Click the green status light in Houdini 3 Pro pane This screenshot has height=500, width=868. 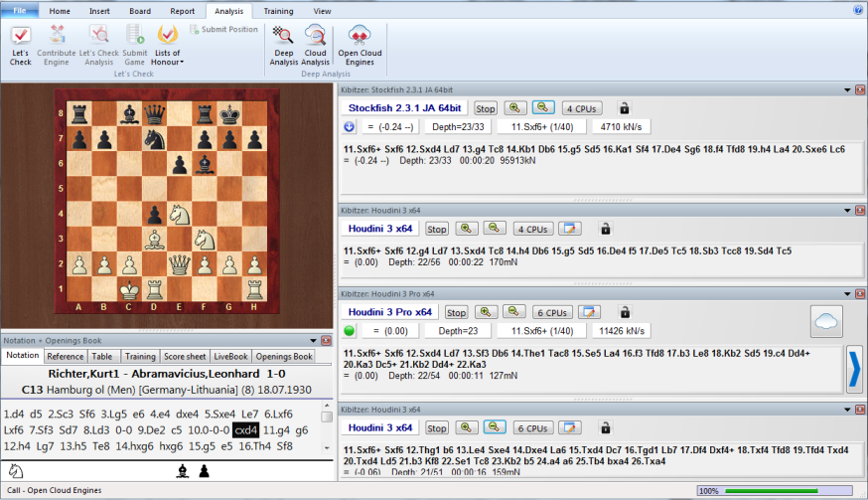click(350, 331)
